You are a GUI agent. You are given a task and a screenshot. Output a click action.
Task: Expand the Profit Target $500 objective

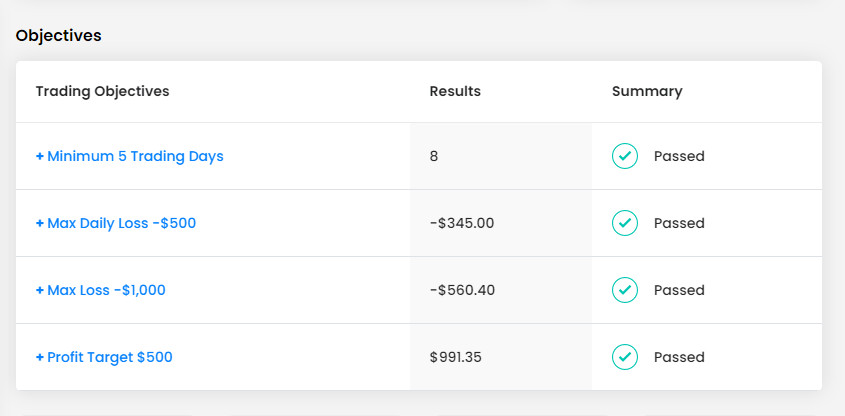coord(104,357)
